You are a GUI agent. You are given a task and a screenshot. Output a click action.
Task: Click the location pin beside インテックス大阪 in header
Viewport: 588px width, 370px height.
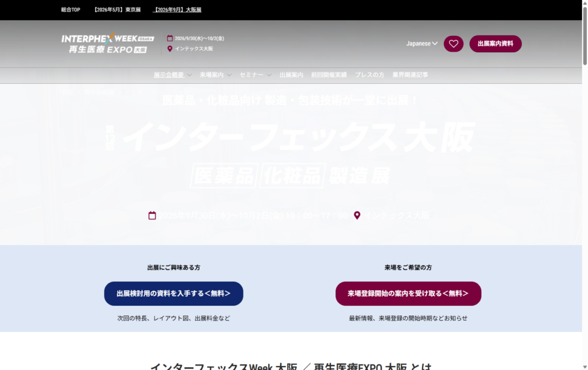point(170,49)
